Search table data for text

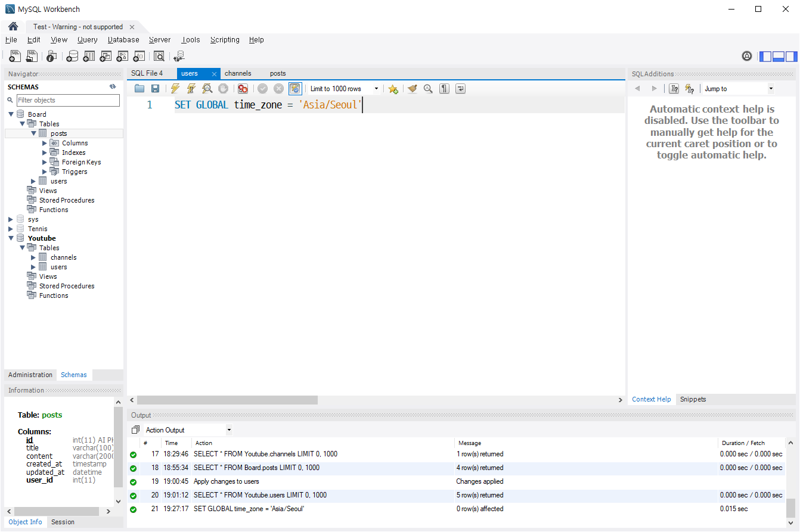[159, 56]
